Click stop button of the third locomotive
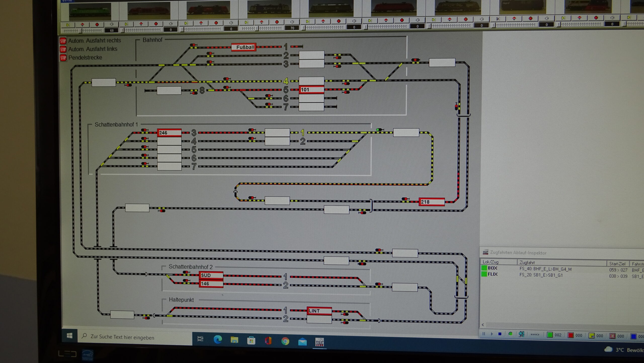 pyautogui.click(x=216, y=23)
